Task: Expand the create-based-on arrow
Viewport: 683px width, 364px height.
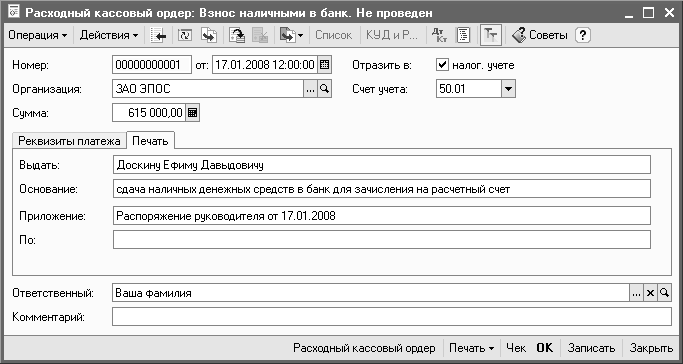Action: 301,36
